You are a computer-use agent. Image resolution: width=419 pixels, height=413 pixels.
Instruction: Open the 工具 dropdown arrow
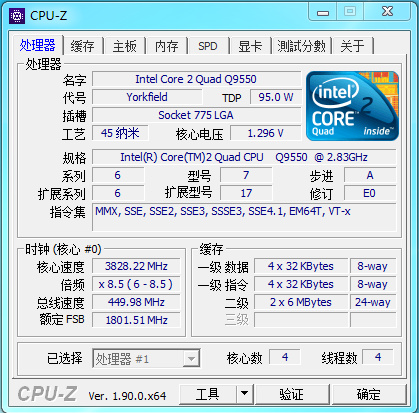[x=244, y=394]
